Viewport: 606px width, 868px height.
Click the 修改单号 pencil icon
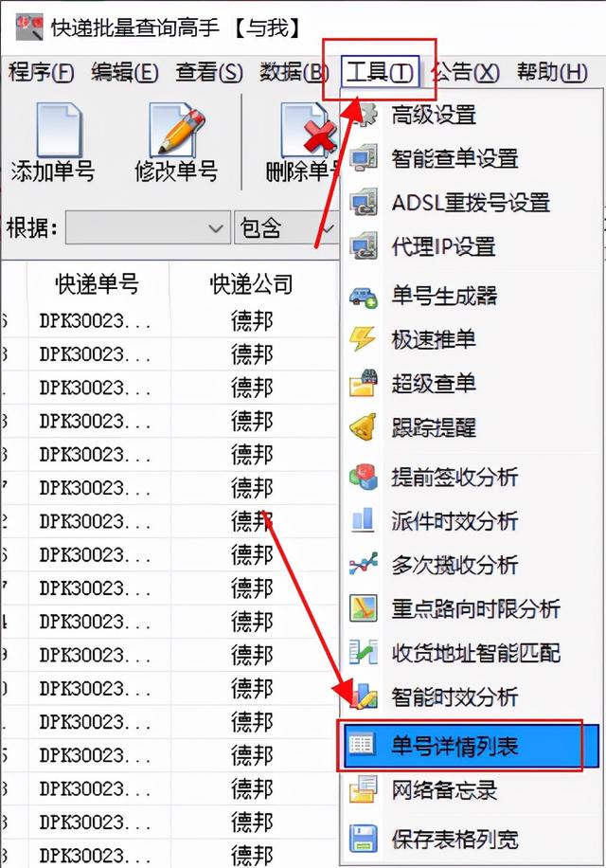177,131
